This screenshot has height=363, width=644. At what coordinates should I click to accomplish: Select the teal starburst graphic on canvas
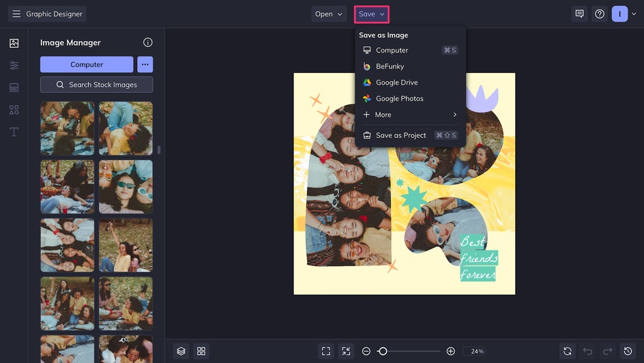pyautogui.click(x=414, y=199)
